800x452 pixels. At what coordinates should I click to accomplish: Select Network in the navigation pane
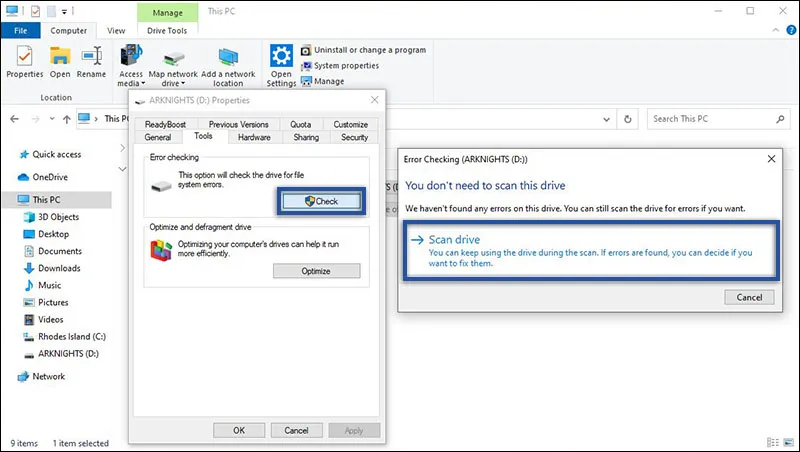pos(41,376)
